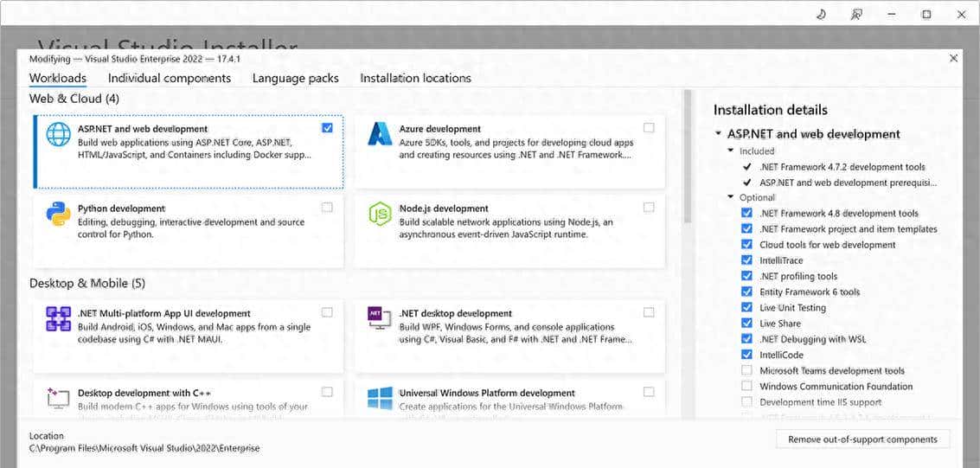Collapse ASP.NET and web development details
Image resolution: width=980 pixels, height=468 pixels.
click(719, 134)
